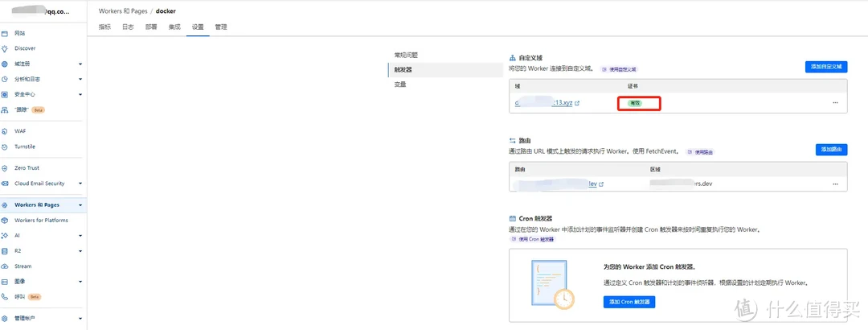
Task: Click the 安全中心 sidebar icon
Action: pyautogui.click(x=5, y=94)
